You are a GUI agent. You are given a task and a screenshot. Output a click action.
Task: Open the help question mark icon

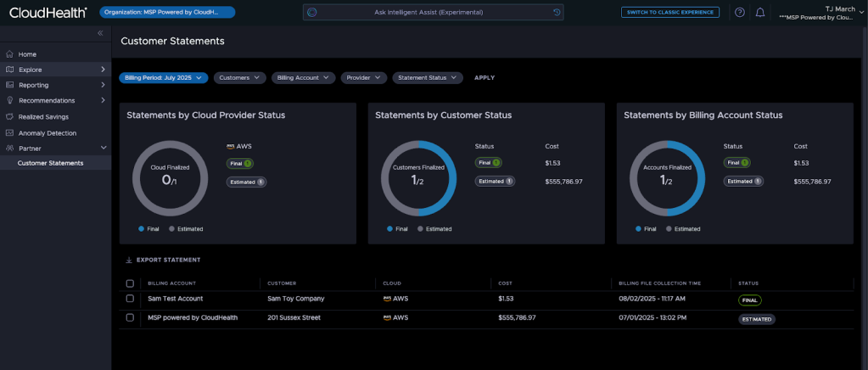click(x=740, y=12)
